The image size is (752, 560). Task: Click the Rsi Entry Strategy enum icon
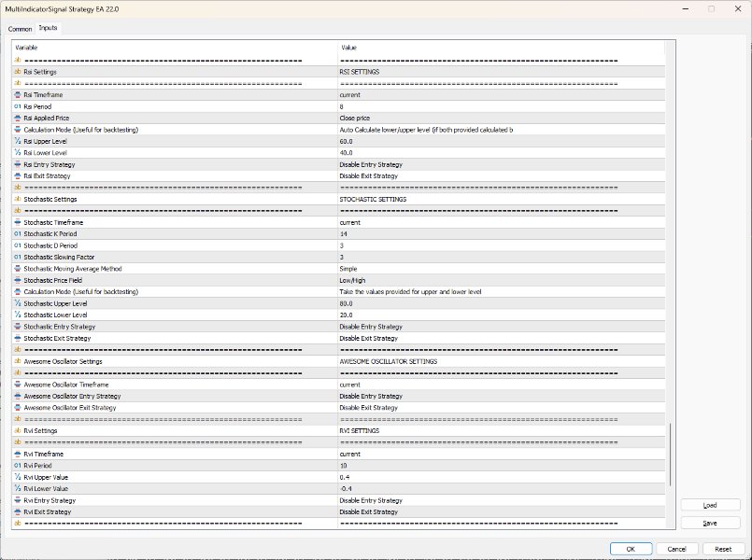[x=18, y=164]
